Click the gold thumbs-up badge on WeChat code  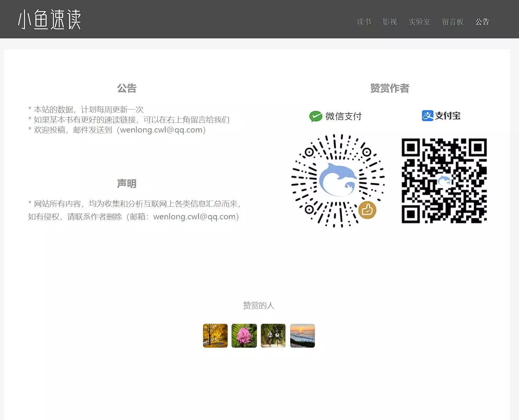[367, 210]
